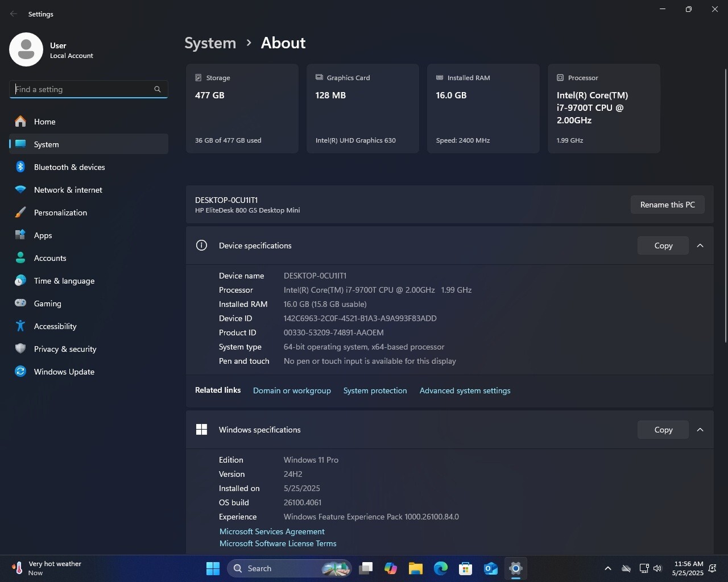Open System protection link
Image resolution: width=728 pixels, height=582 pixels.
(x=375, y=390)
